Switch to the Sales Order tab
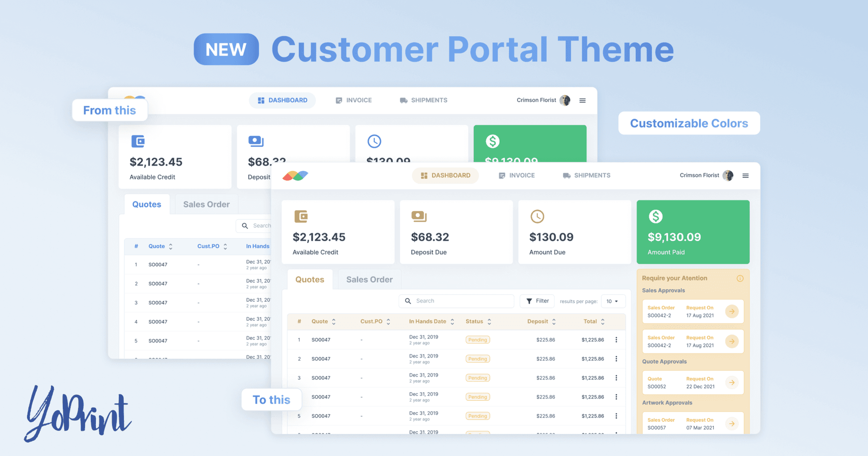Image resolution: width=868 pixels, height=456 pixels. (x=369, y=279)
